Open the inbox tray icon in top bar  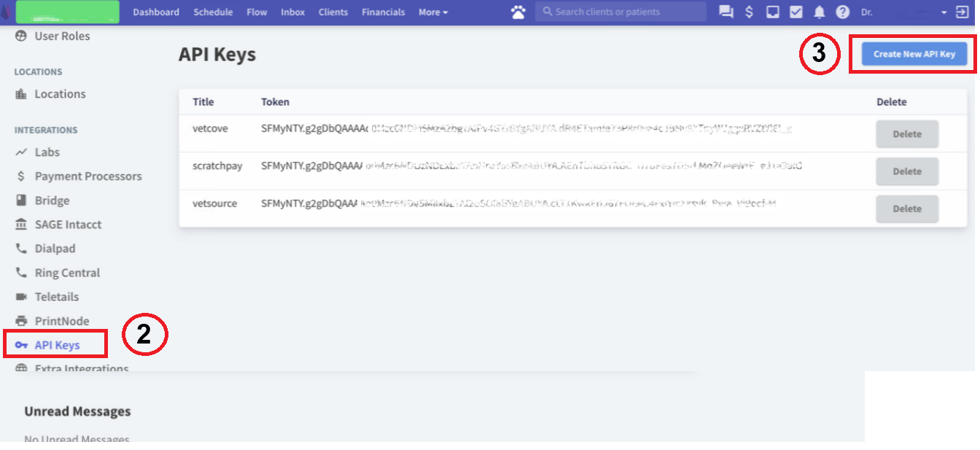773,12
